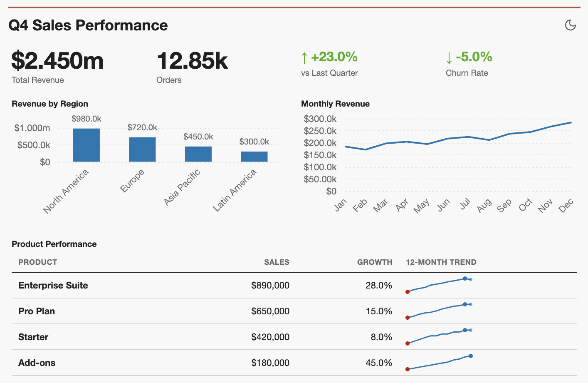Click the December peak on Monthly Revenue line
This screenshot has height=383, width=588.
(x=571, y=122)
